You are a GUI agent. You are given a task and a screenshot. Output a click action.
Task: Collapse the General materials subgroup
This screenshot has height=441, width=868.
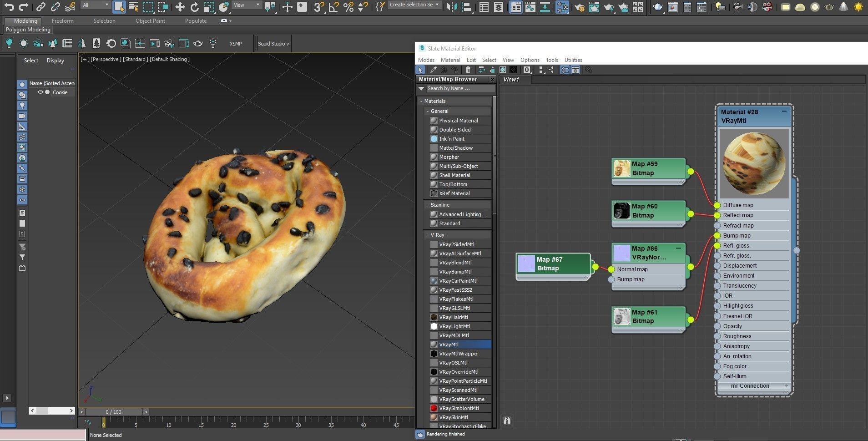coord(428,111)
